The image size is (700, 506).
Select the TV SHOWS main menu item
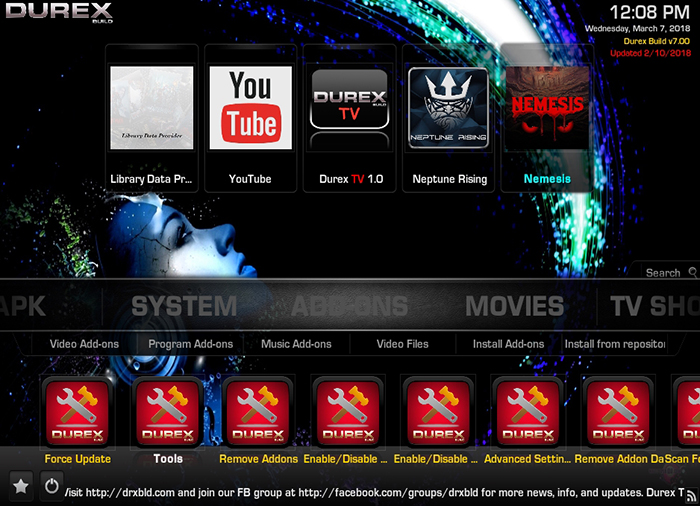655,306
